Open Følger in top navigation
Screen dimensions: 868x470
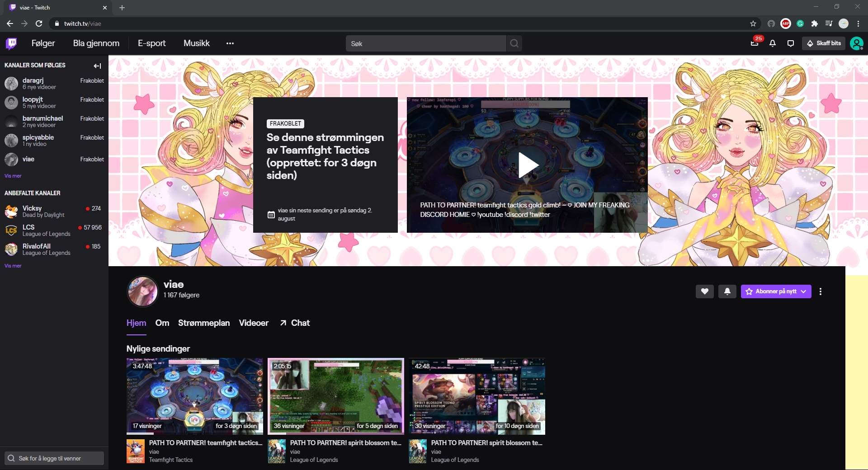click(x=43, y=43)
